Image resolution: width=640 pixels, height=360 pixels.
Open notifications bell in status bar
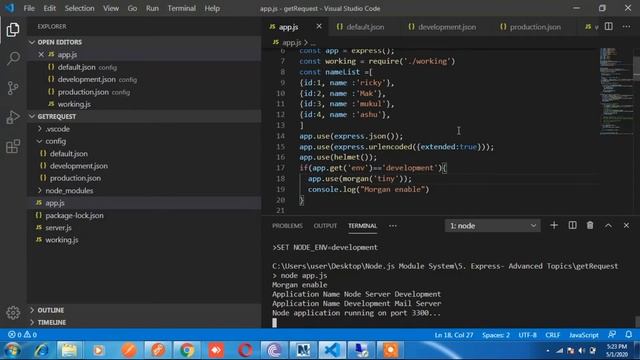(x=629, y=335)
